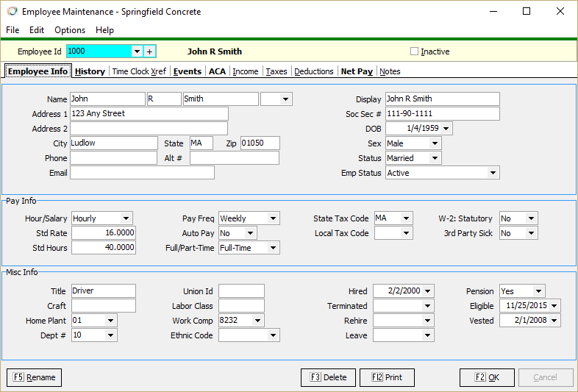Open the File menu
Screen dimensions: 578x392
[13, 30]
